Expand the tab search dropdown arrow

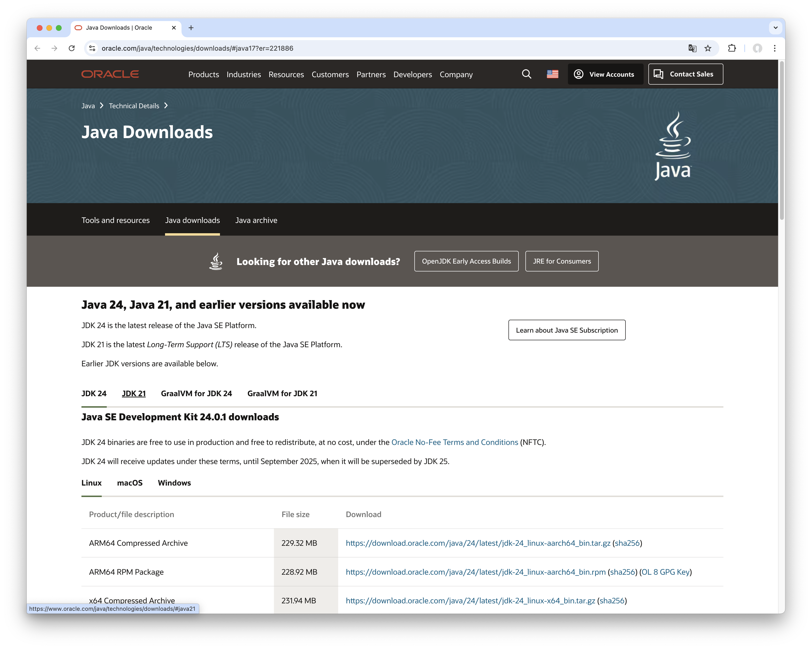(775, 27)
